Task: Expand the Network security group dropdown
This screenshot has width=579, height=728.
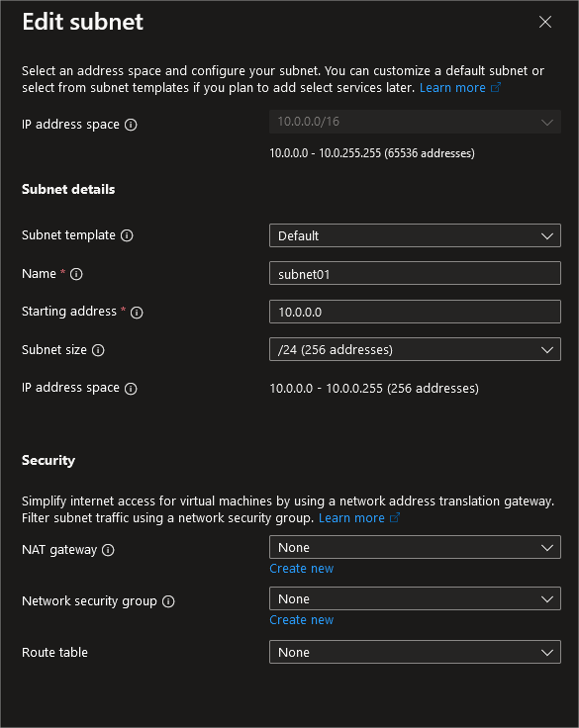Action: [415, 599]
